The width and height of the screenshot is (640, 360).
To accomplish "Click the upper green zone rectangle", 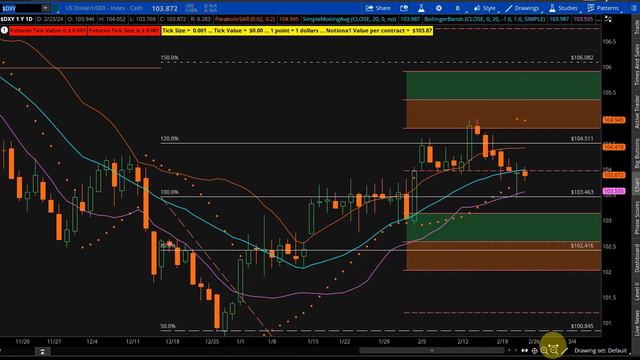I will (x=503, y=85).
